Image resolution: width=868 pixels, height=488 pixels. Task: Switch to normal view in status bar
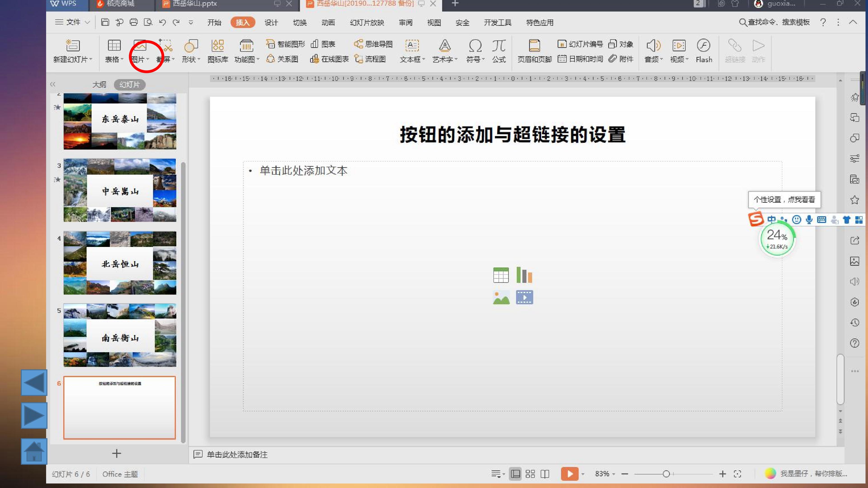(x=515, y=474)
